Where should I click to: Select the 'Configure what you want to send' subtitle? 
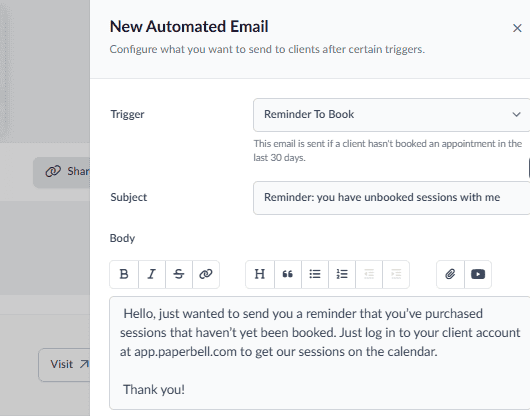(x=267, y=49)
